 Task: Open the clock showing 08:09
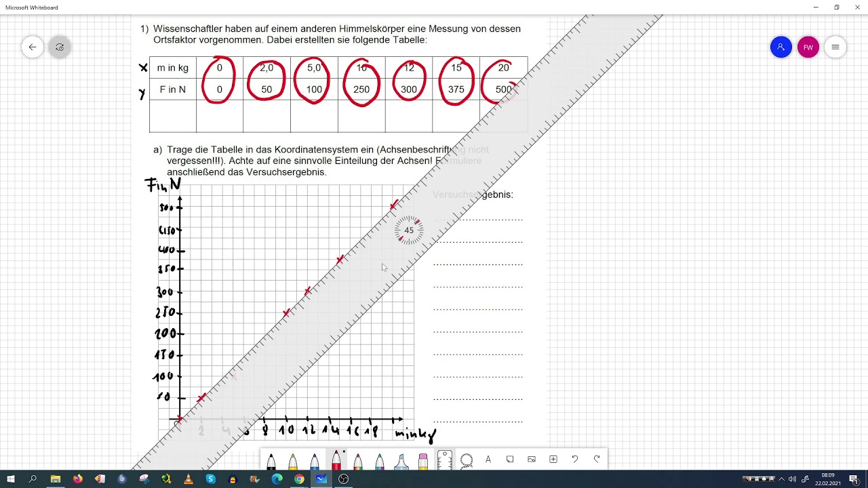828,479
